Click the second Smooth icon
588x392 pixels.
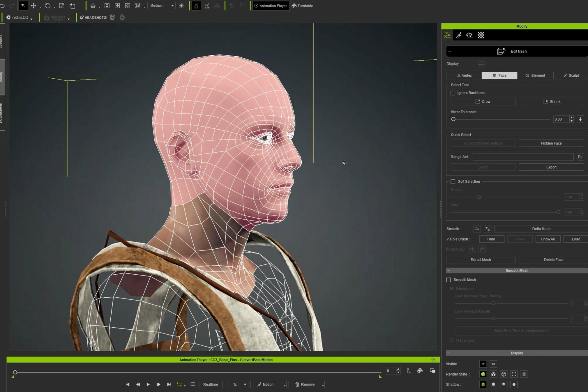click(x=487, y=229)
